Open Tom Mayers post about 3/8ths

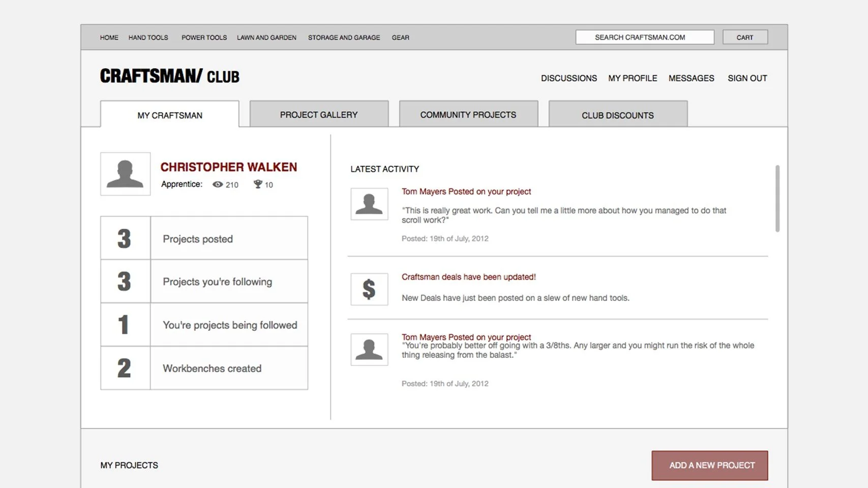(x=466, y=337)
